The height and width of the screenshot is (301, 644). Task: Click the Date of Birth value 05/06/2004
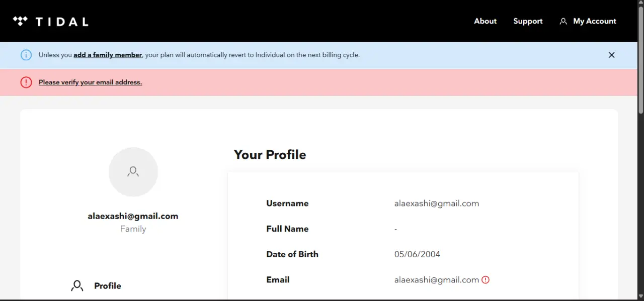417,254
